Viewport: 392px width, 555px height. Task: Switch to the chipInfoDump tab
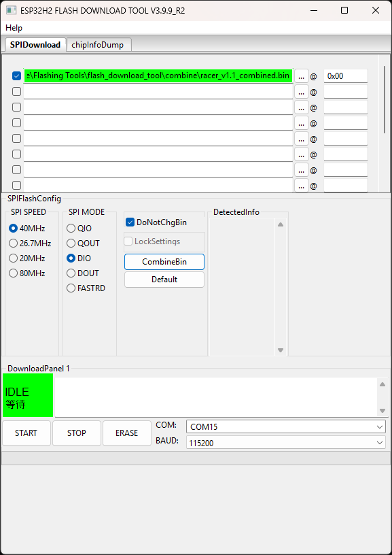coord(98,45)
